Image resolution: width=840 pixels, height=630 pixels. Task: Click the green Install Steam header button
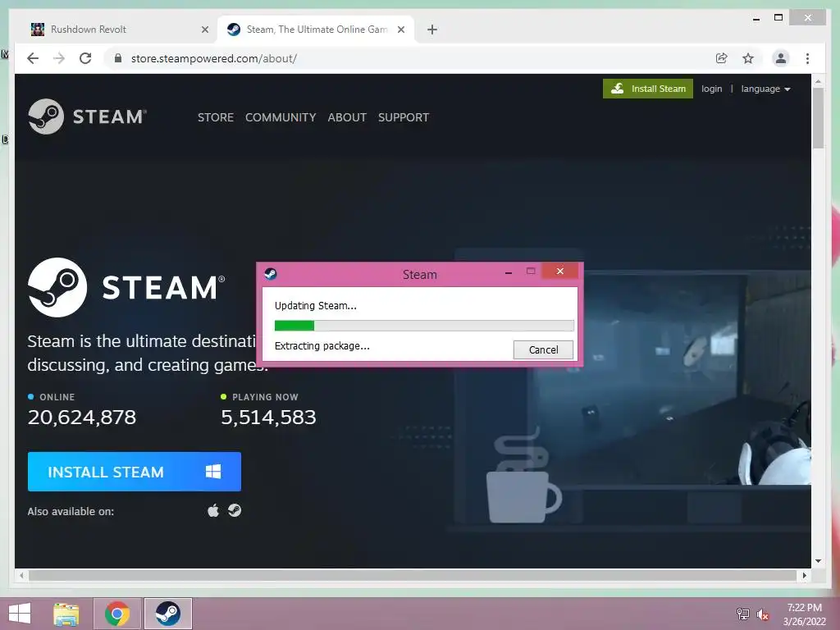point(648,89)
